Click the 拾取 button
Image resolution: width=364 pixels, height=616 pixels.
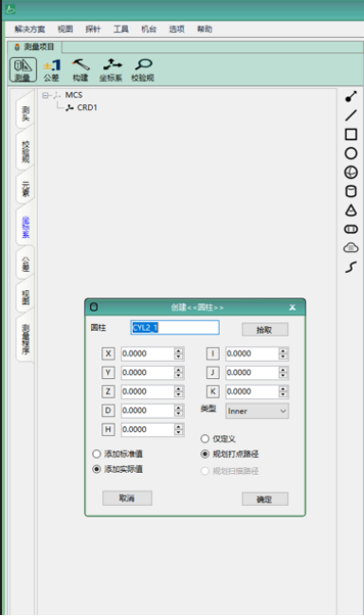tap(264, 330)
